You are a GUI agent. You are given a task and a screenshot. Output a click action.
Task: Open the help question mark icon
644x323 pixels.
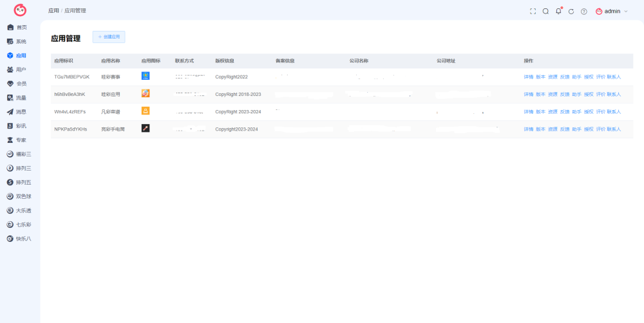583,12
